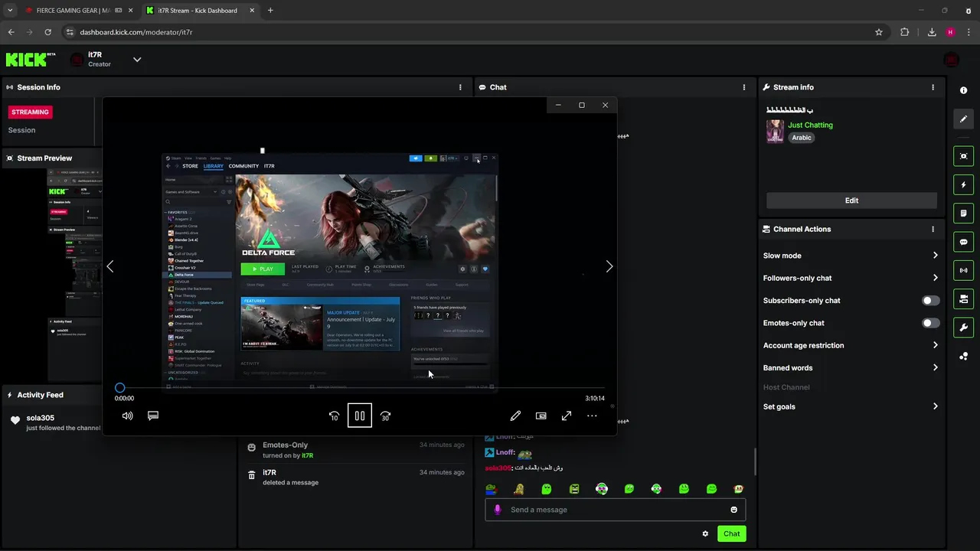Reload the browser page
Image resolution: width=980 pixels, height=551 pixels.
pos(47,32)
